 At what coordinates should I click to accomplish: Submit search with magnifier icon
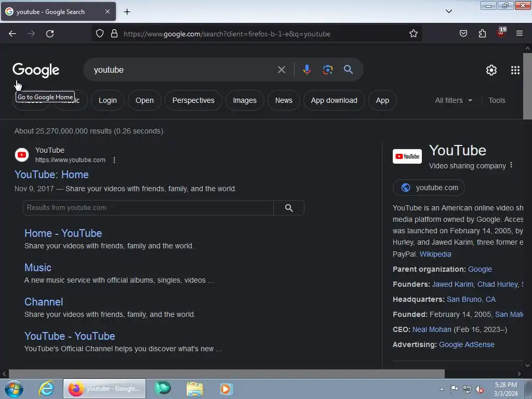click(x=348, y=70)
